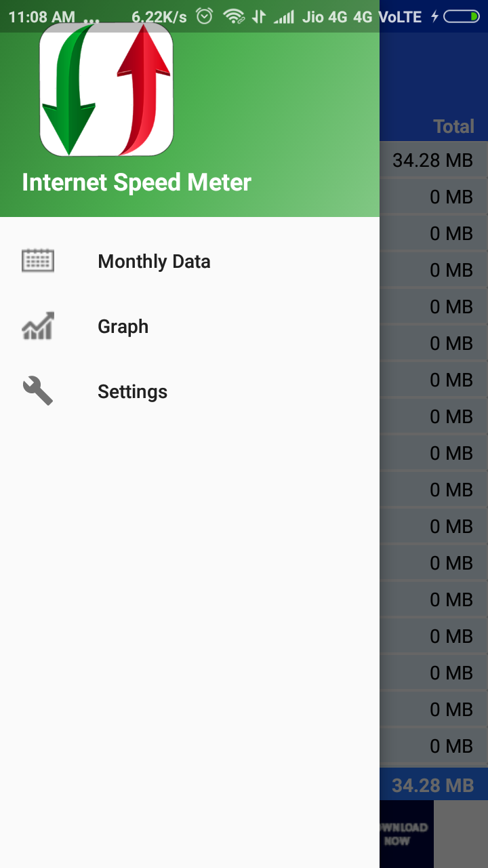Tap the current speed indicator showing 6.22K/s
488x868 pixels.
[159, 15]
